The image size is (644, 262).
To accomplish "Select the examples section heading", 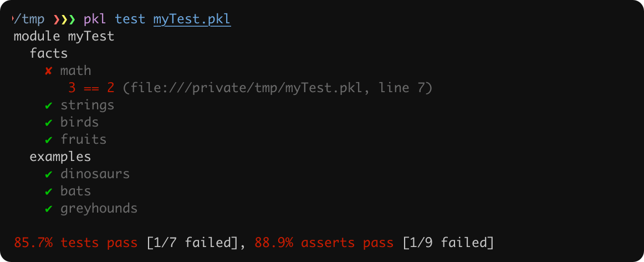I will [x=60, y=157].
